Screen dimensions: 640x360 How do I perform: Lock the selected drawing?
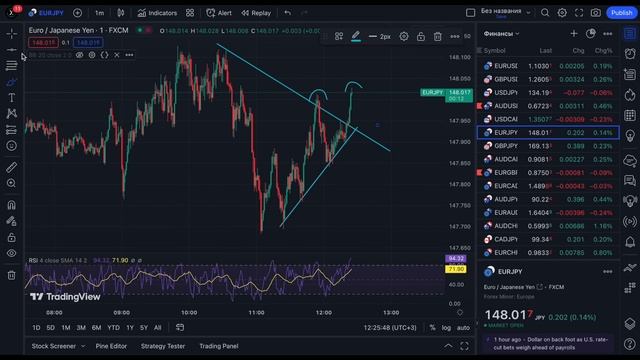click(420, 36)
